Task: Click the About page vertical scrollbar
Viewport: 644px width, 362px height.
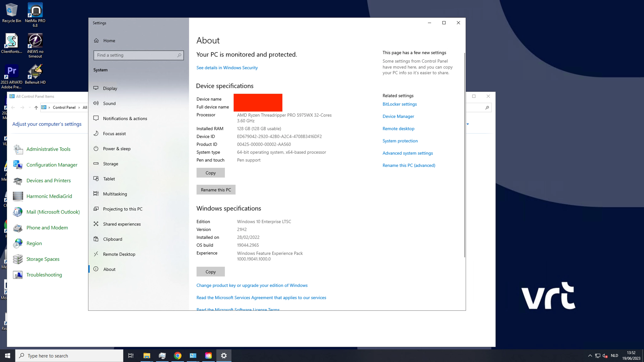Action: (x=464, y=155)
